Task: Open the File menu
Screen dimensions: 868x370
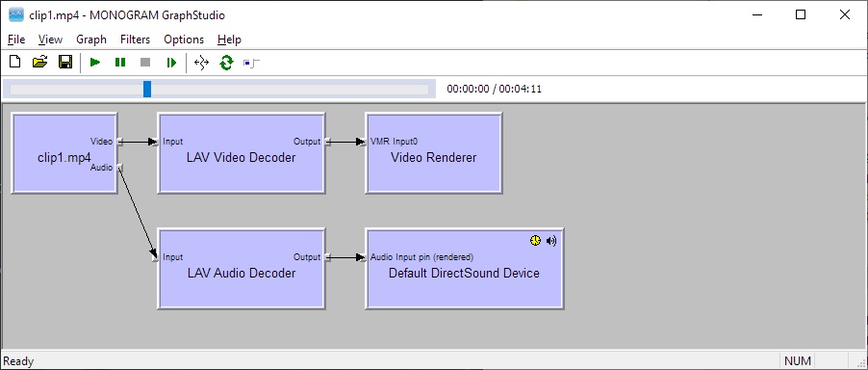Action: 16,40
